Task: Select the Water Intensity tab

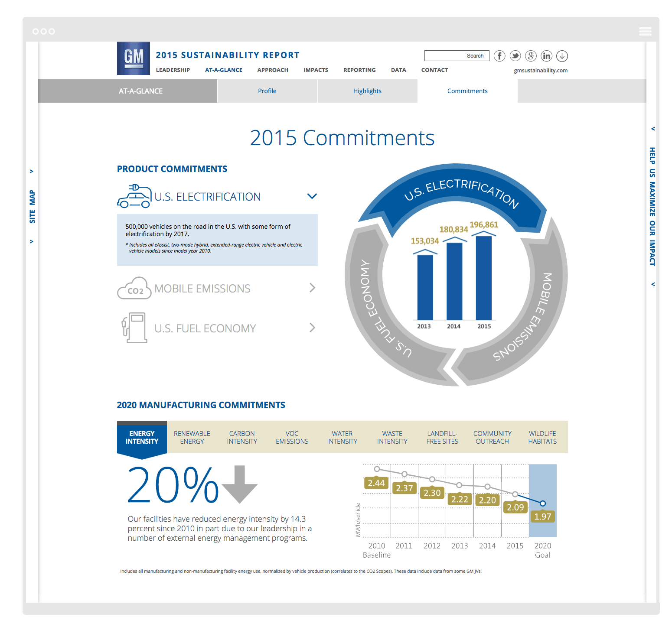Action: pyautogui.click(x=342, y=438)
